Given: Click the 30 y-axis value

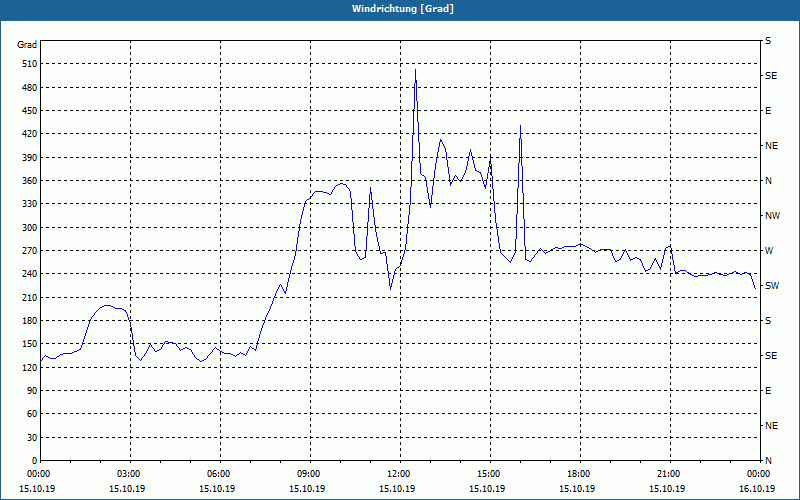Looking at the screenshot, I should coord(32,437).
